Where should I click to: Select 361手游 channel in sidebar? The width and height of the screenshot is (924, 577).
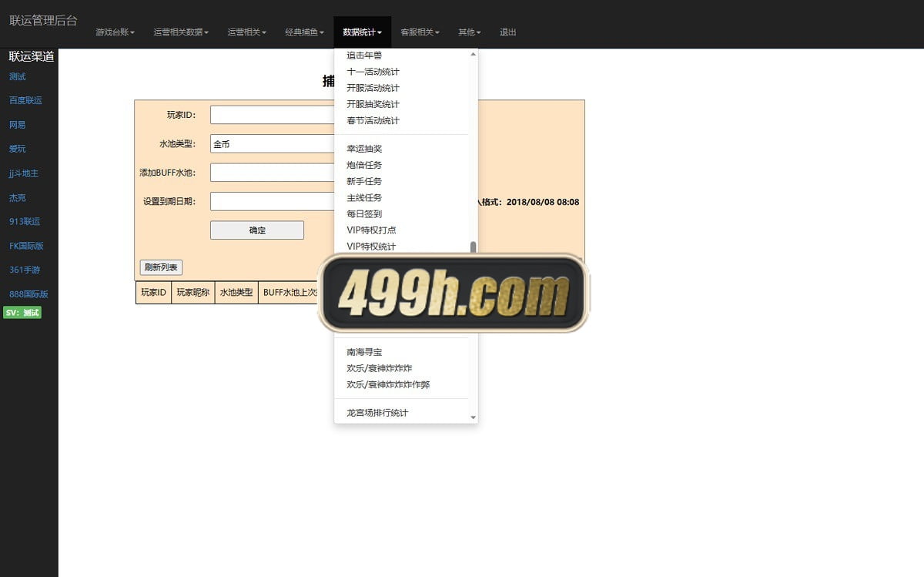point(25,270)
